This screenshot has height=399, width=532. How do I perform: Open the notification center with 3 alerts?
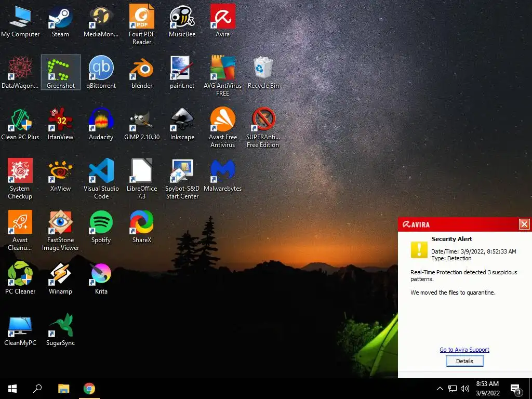click(x=516, y=389)
